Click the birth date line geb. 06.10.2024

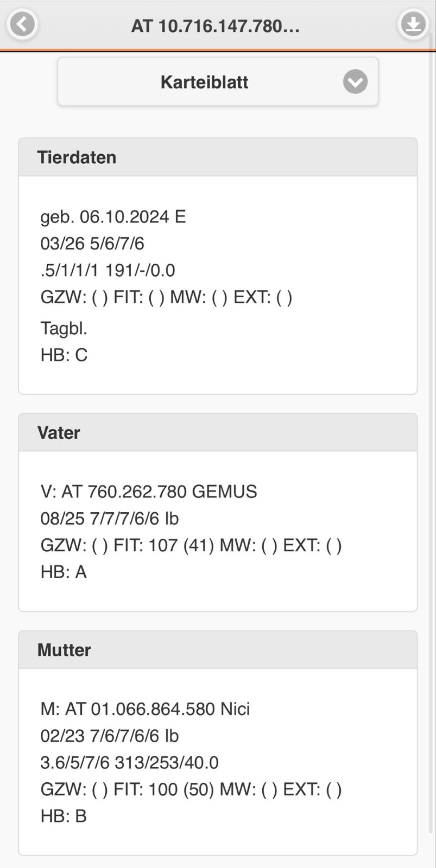tap(113, 217)
